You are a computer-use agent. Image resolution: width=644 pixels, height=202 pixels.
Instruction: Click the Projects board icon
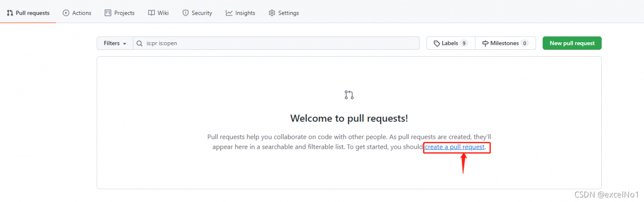point(108,13)
